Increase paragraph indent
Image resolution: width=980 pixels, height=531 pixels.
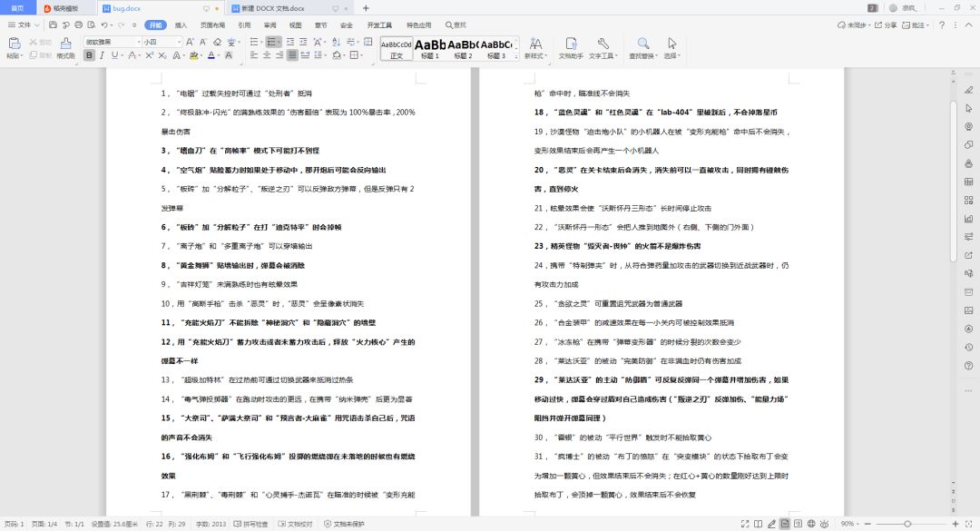coord(303,42)
